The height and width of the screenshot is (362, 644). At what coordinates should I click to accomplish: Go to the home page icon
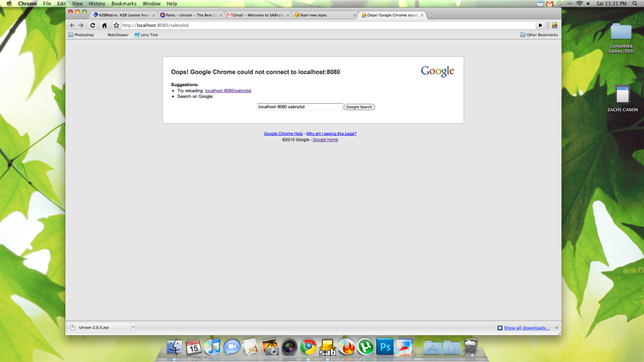pyautogui.click(x=104, y=25)
